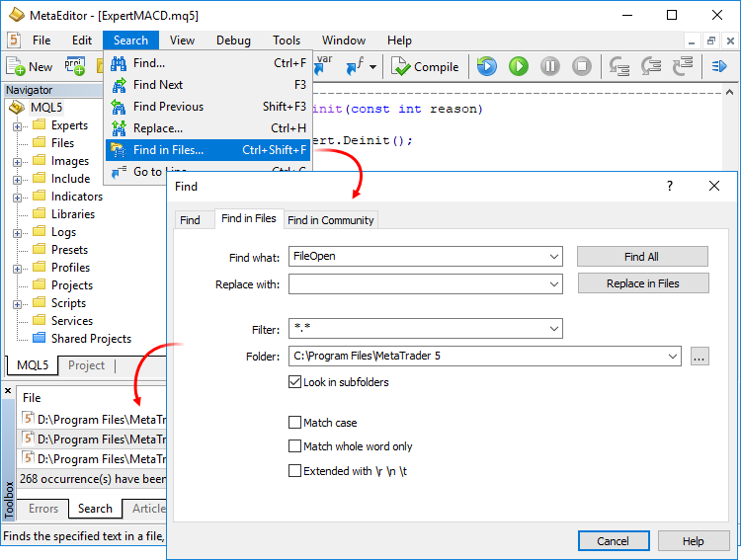
Task: Click the blue restart debugging icon
Action: (487, 66)
